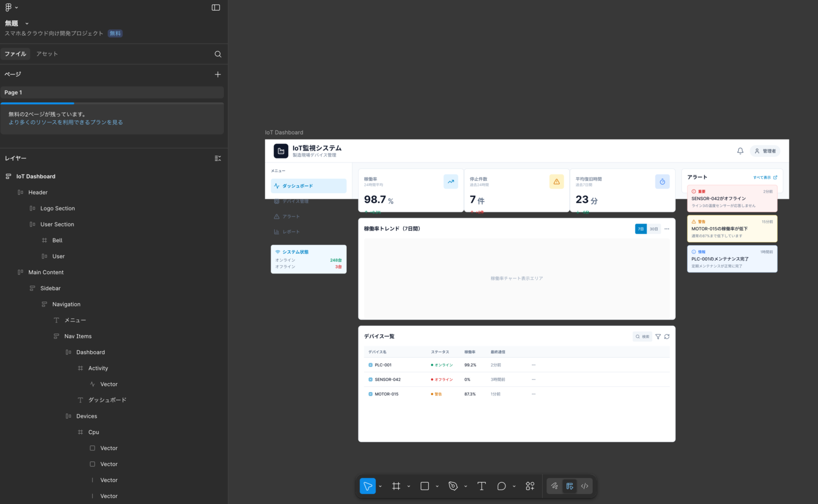Screen dimensions: 818x504
Task: Open dropdown next to 無題 file name
Action: click(x=27, y=23)
